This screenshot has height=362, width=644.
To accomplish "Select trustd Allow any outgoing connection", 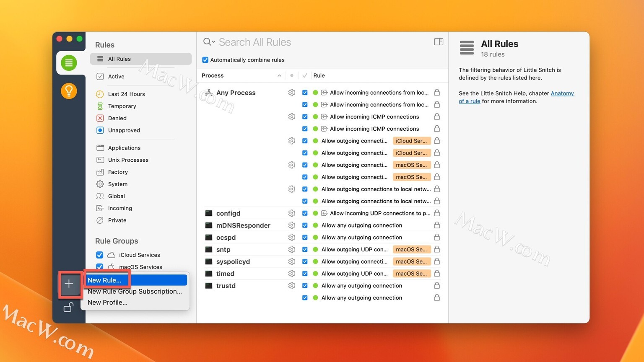I will tap(362, 286).
